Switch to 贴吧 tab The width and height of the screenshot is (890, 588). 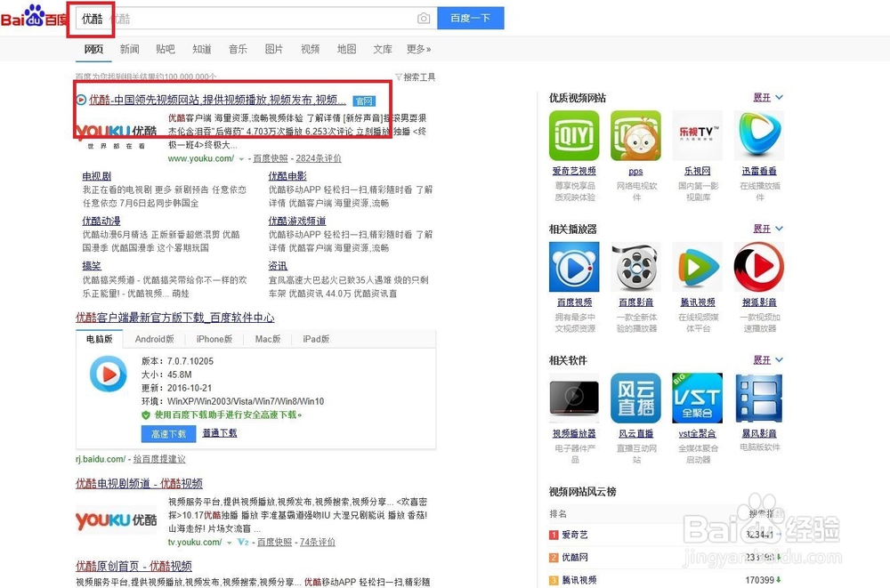(x=166, y=50)
